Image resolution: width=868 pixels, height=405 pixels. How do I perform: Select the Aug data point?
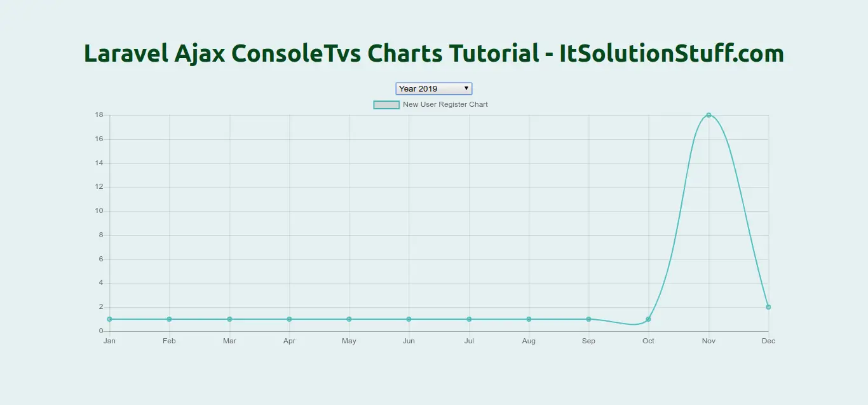point(529,319)
